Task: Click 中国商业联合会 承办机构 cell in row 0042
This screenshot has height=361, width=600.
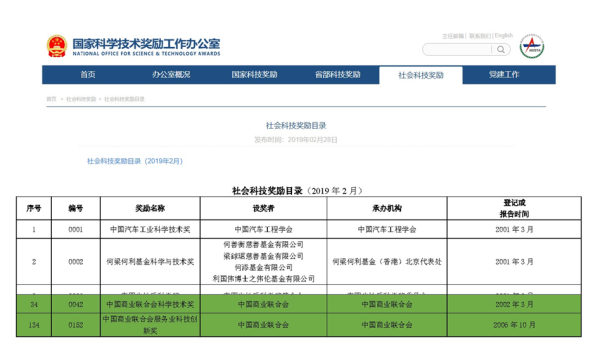Action: pos(387,304)
